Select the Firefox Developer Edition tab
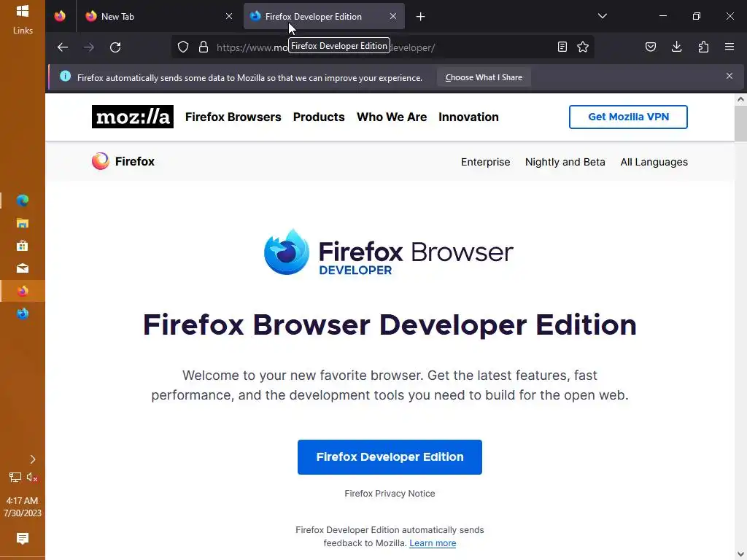 coord(324,16)
